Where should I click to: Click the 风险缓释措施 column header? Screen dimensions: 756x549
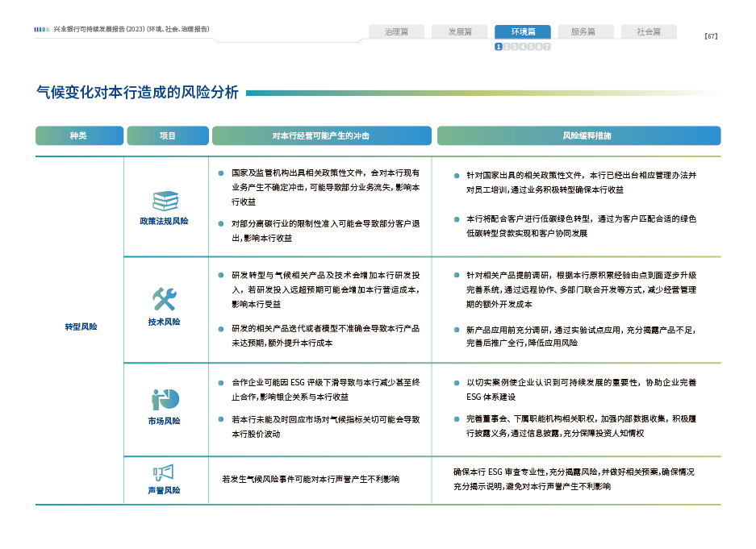[578, 136]
